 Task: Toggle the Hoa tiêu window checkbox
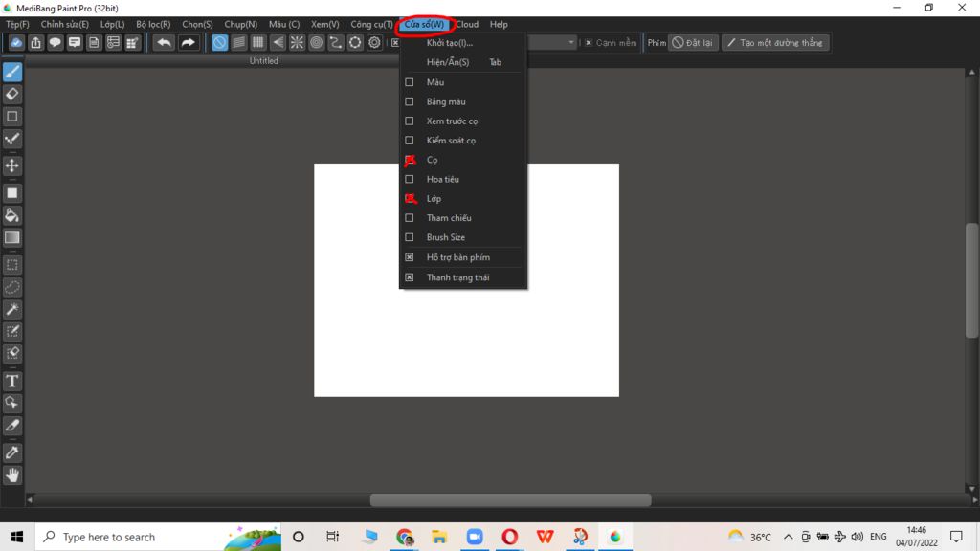pos(410,179)
